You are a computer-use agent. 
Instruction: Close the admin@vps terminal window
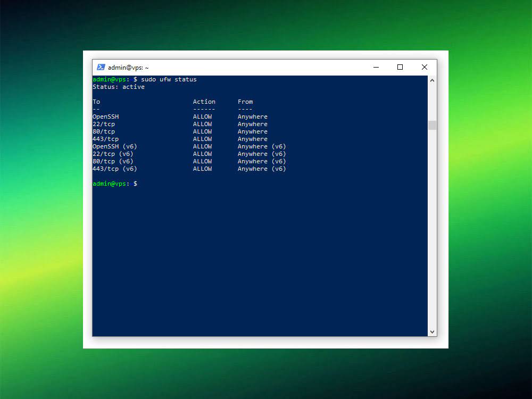[x=424, y=68]
